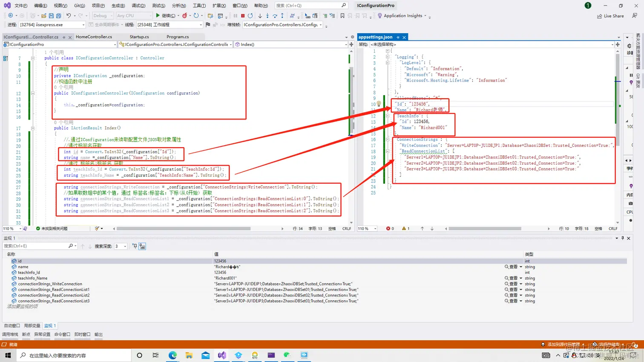The width and height of the screenshot is (644, 362).
Task: Toggle pin on the IConfigurationController.cs tab
Action: [x=64, y=37]
